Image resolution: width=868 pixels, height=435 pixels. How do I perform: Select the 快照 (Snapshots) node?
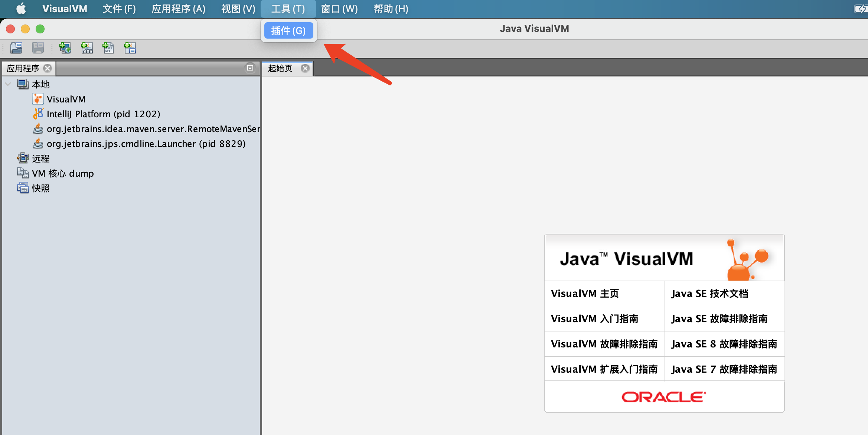coord(41,188)
